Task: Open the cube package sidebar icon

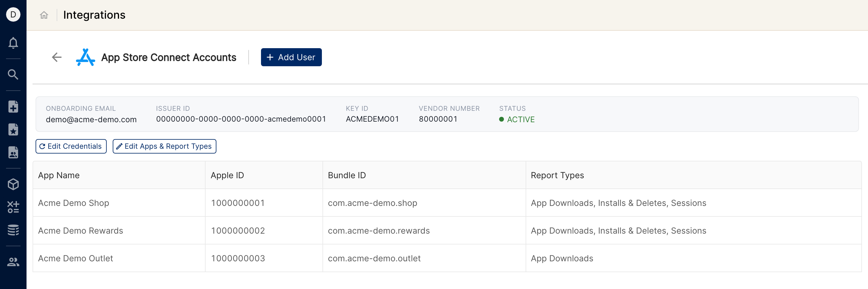Action: 13,184
